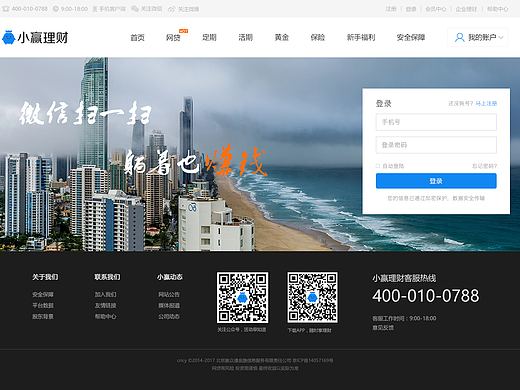Click the 关注微博 Weibo icon
This screenshot has width=520, height=390.
point(171,9)
